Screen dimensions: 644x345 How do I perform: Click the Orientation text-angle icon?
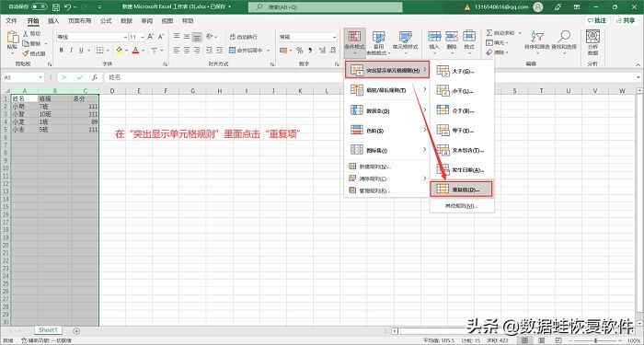click(209, 37)
